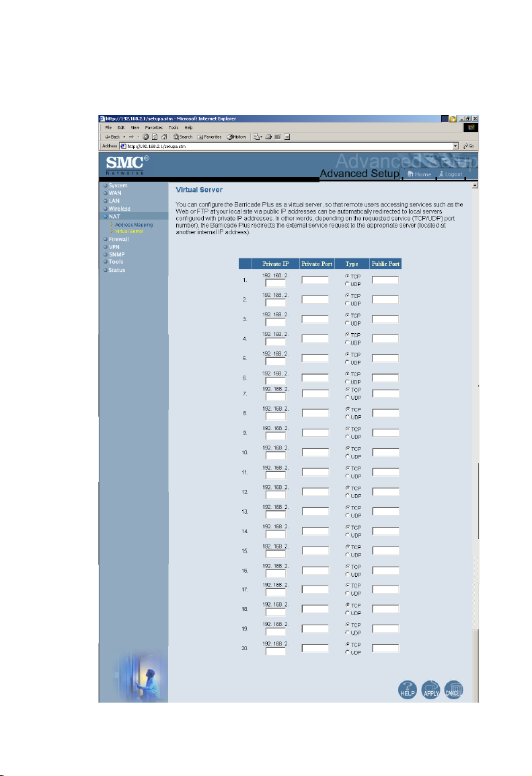Open the Help menu

(188, 128)
